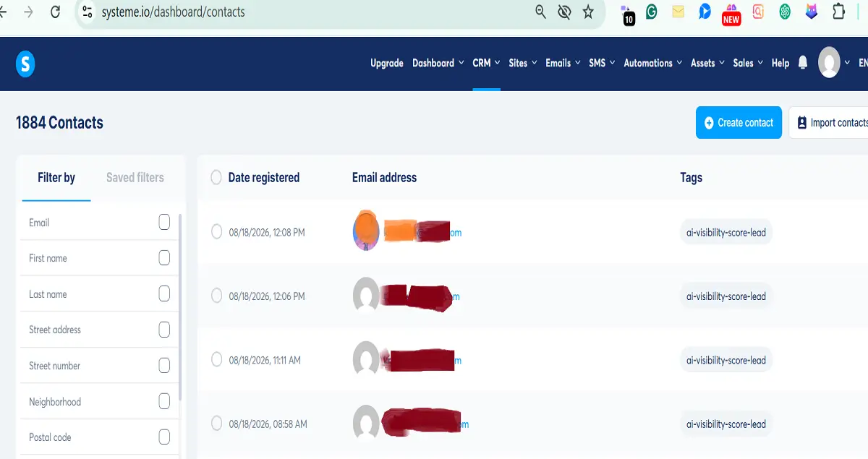Open contact avatar for 12:06 PM row
Image resolution: width=868 pixels, height=459 pixels.
366,296
